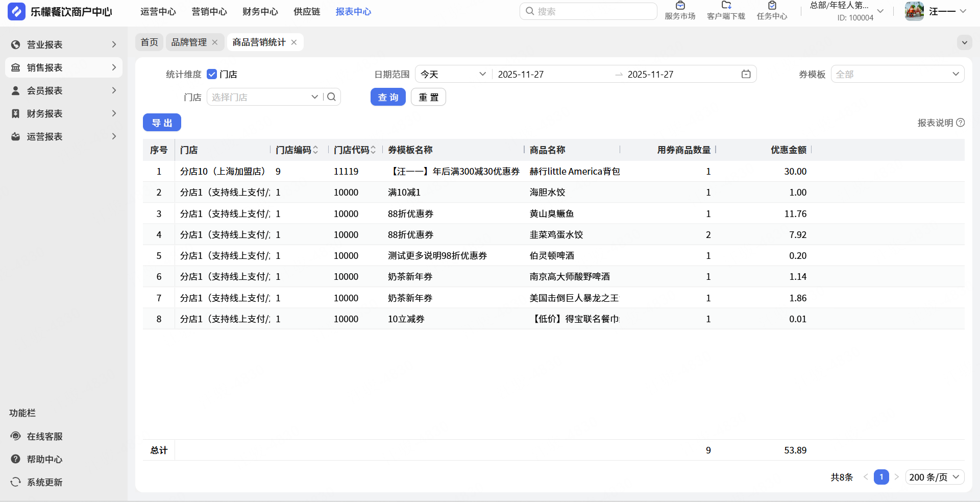Image resolution: width=980 pixels, height=502 pixels.
Task: Uncheck the 门店 dimension checkbox
Action: (x=212, y=74)
